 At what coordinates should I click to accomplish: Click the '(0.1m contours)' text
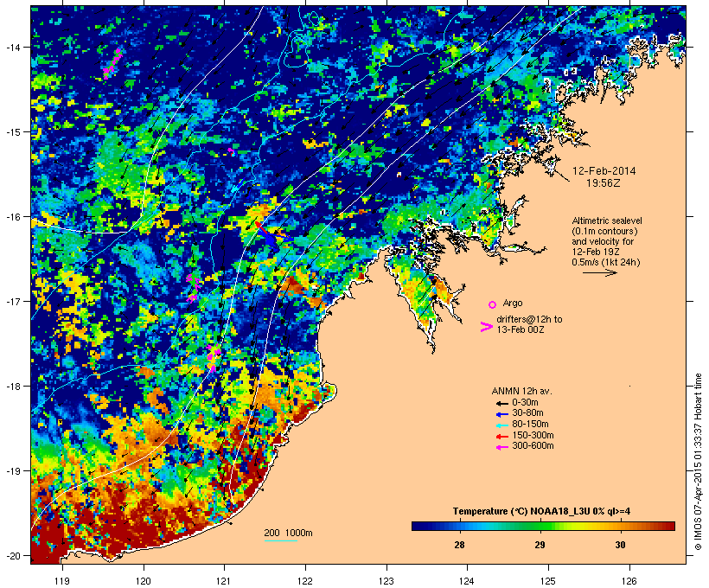pos(604,231)
